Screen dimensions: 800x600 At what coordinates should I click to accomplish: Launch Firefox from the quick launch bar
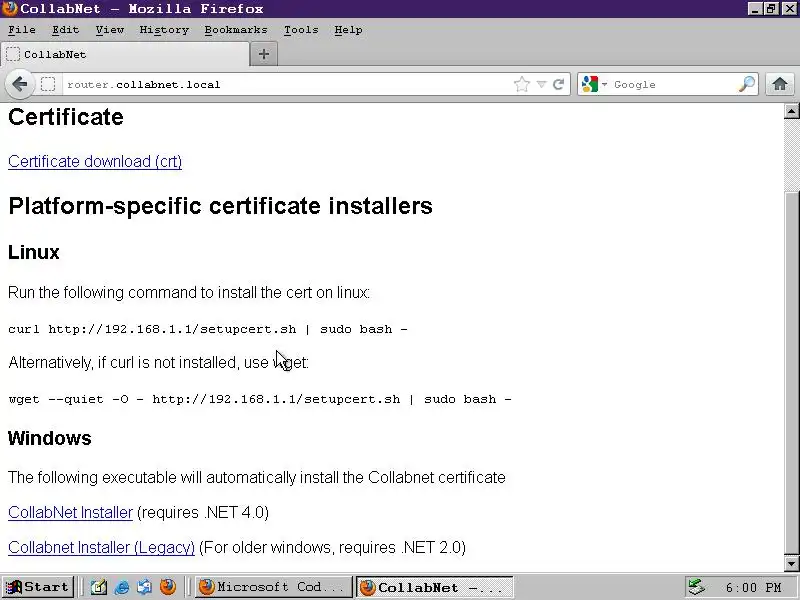pos(168,587)
